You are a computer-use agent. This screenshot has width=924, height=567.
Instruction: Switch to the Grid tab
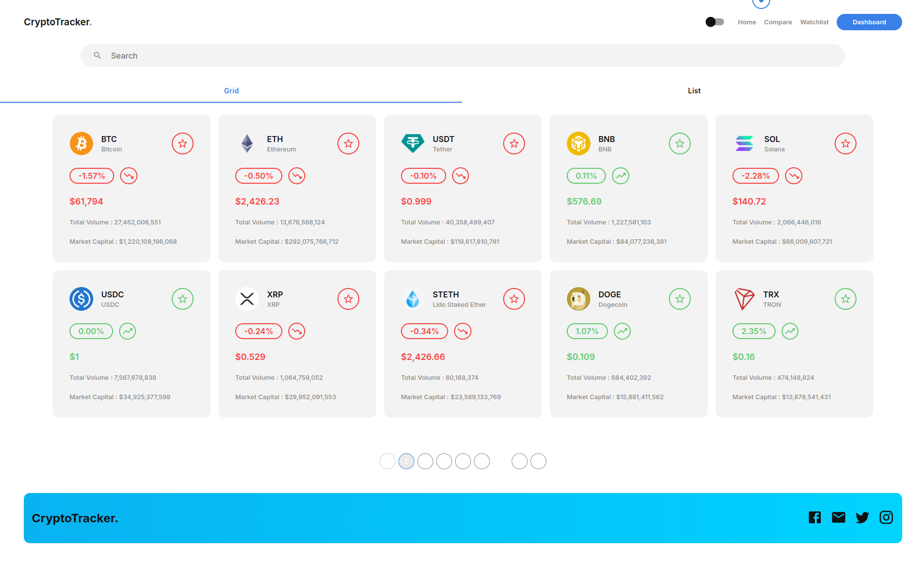pos(231,91)
